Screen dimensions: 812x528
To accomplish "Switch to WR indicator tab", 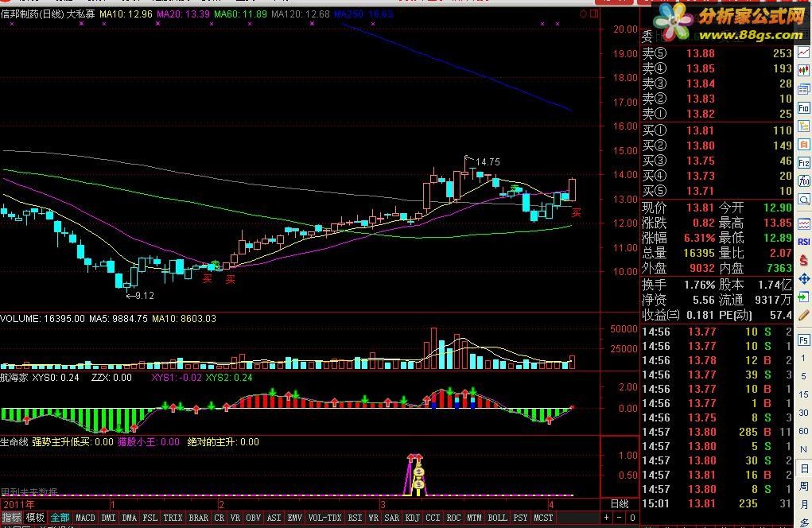I will pyautogui.click(x=373, y=518).
